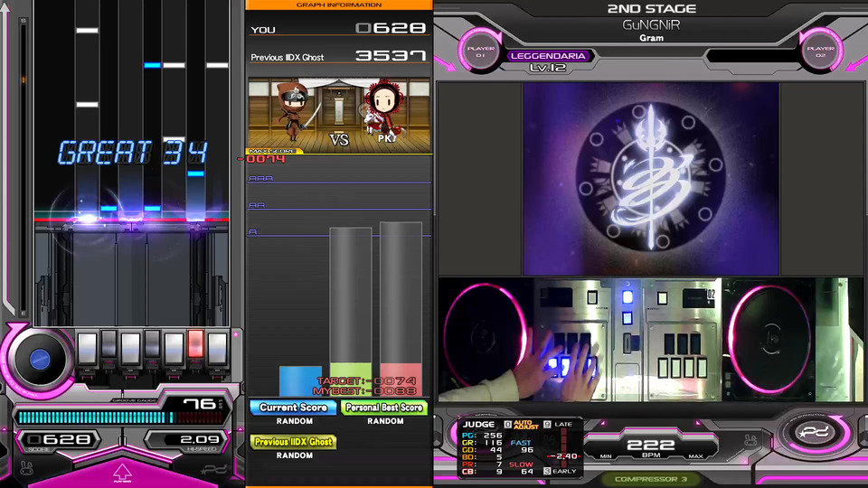
Task: Click the groove gauge bar
Action: (120, 418)
